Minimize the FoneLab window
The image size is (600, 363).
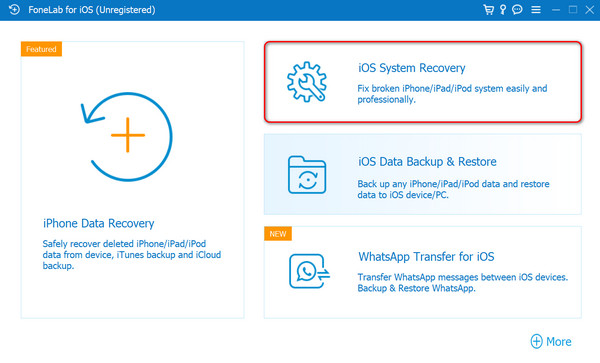[x=556, y=10]
